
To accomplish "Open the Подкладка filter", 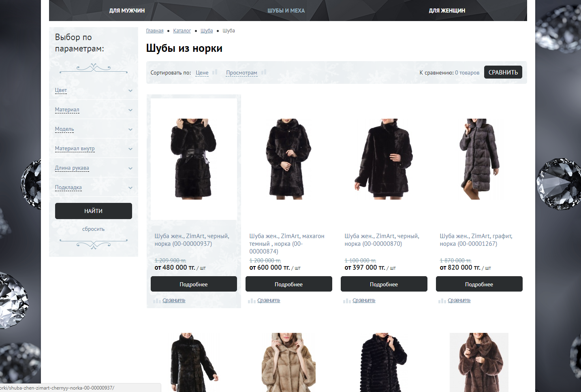I will click(x=130, y=188).
